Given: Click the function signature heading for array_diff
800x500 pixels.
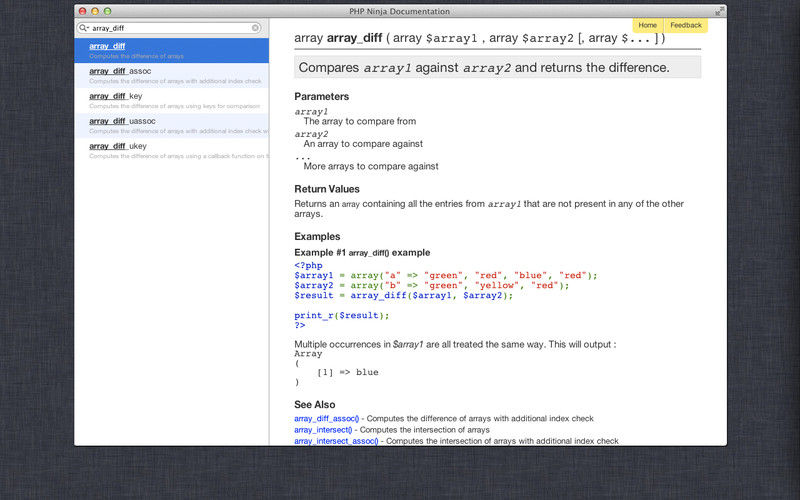Looking at the screenshot, I should [x=480, y=38].
